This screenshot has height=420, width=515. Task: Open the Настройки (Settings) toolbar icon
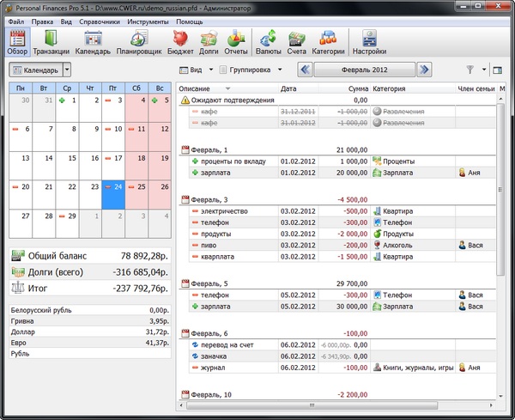[x=369, y=40]
